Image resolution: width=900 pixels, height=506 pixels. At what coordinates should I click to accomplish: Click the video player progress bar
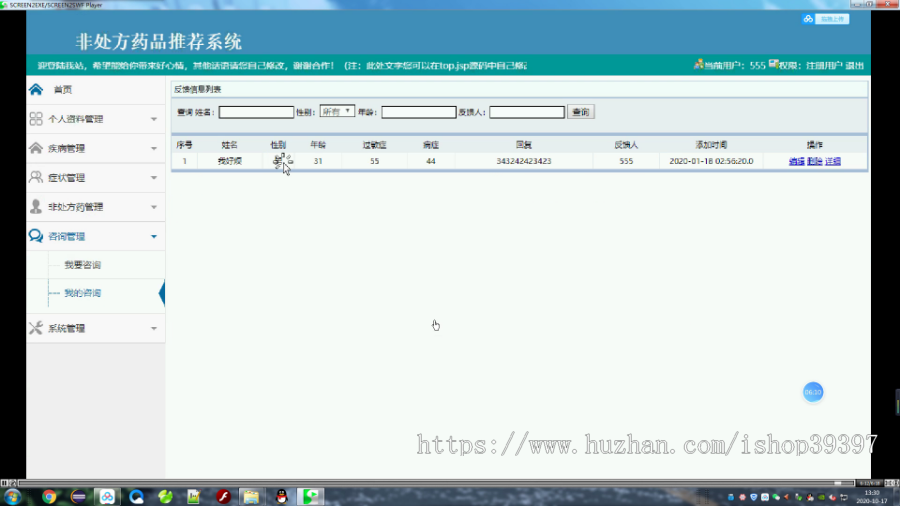[x=436, y=484]
